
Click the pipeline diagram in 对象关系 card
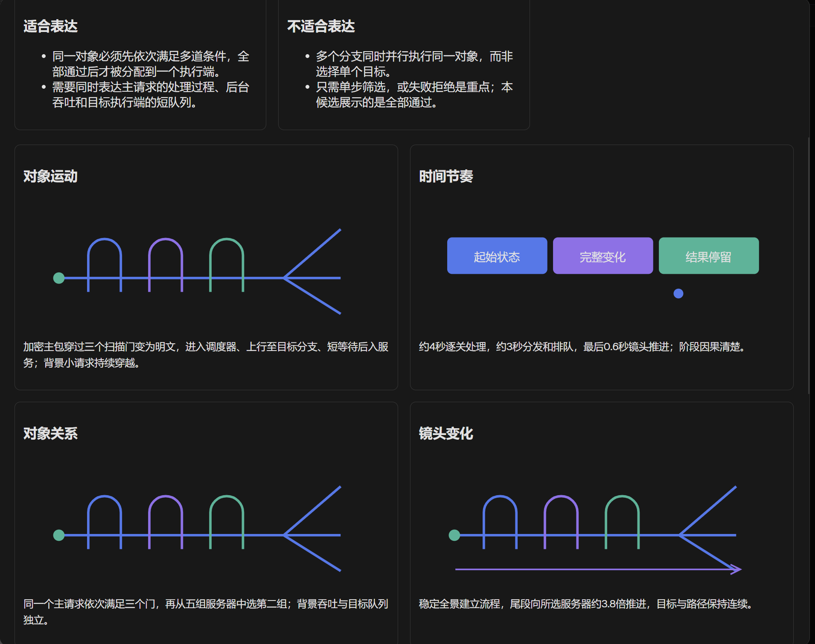point(197,529)
